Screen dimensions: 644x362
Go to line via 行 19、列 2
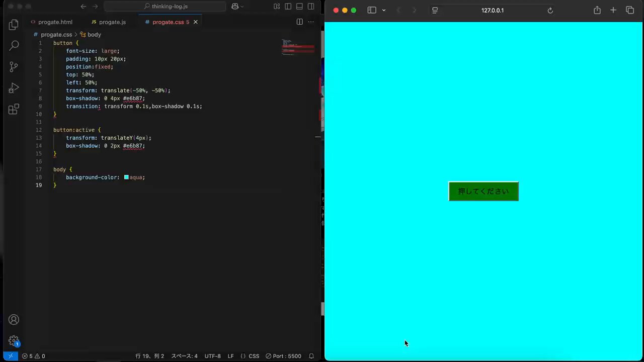pyautogui.click(x=149, y=356)
